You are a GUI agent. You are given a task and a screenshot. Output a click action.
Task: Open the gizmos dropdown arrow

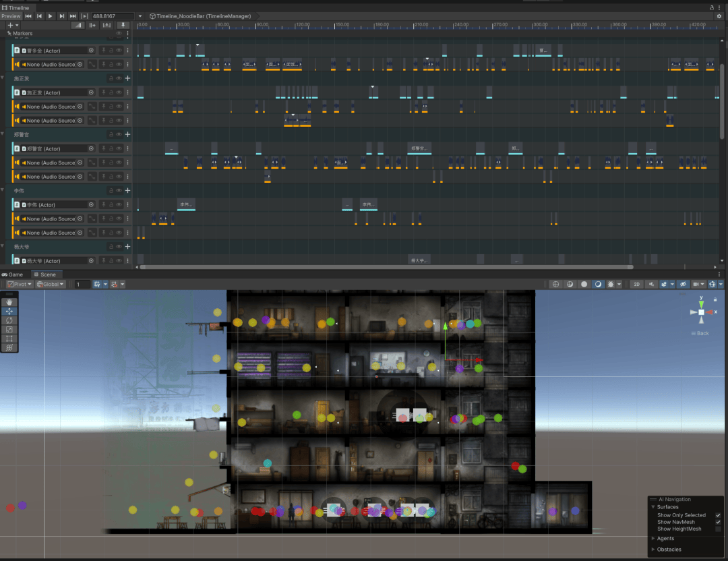[721, 285]
